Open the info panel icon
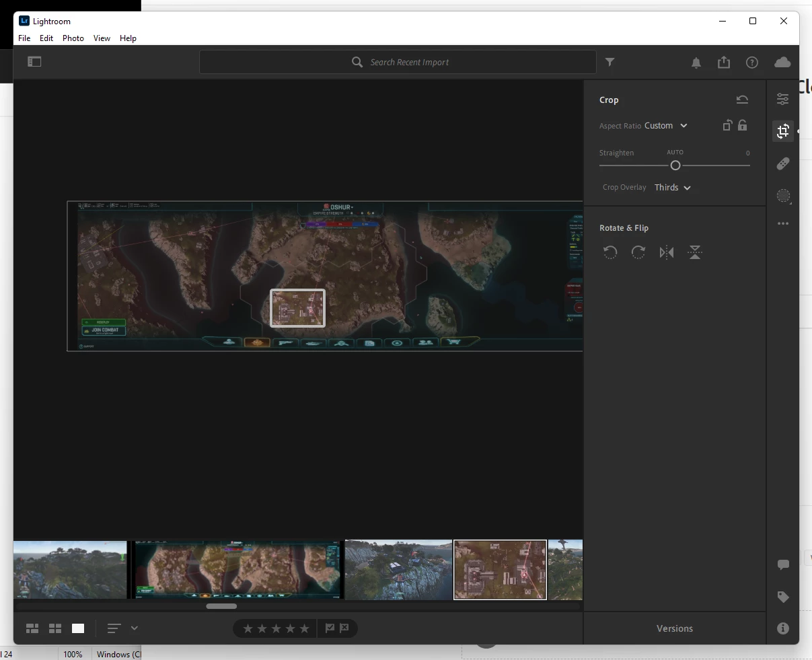This screenshot has width=812, height=660. click(x=783, y=628)
